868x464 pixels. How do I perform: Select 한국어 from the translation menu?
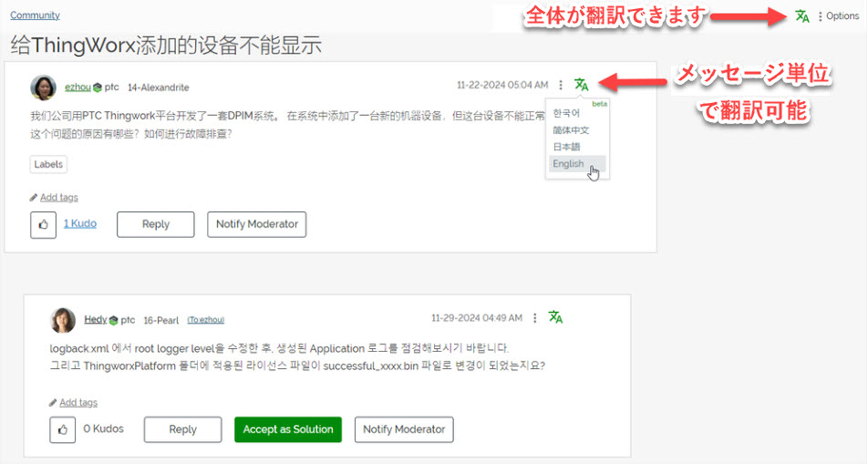(x=566, y=113)
